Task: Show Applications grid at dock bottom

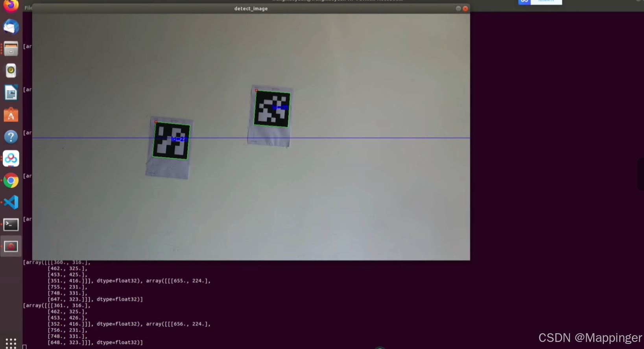Action: (x=11, y=343)
